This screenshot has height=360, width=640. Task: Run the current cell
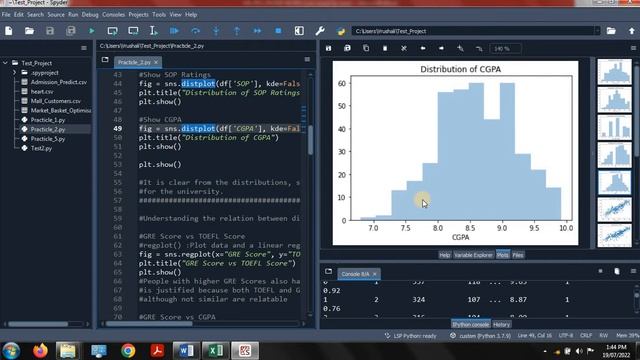click(x=112, y=31)
